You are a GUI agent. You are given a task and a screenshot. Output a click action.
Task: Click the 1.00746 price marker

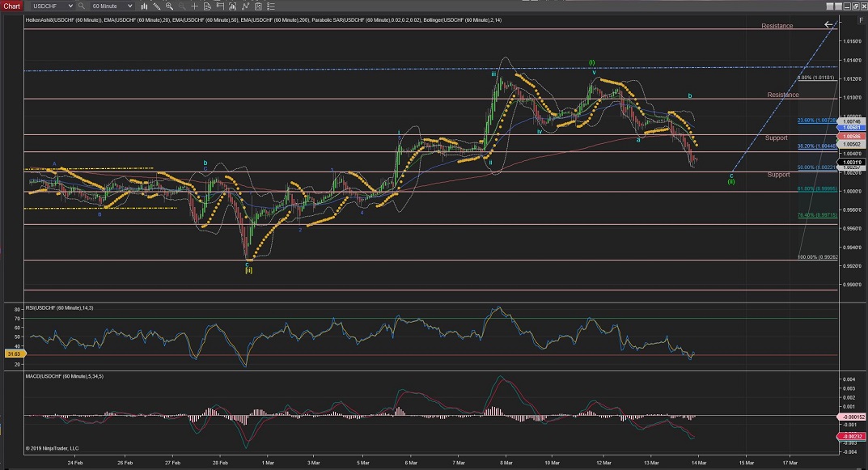[851, 121]
